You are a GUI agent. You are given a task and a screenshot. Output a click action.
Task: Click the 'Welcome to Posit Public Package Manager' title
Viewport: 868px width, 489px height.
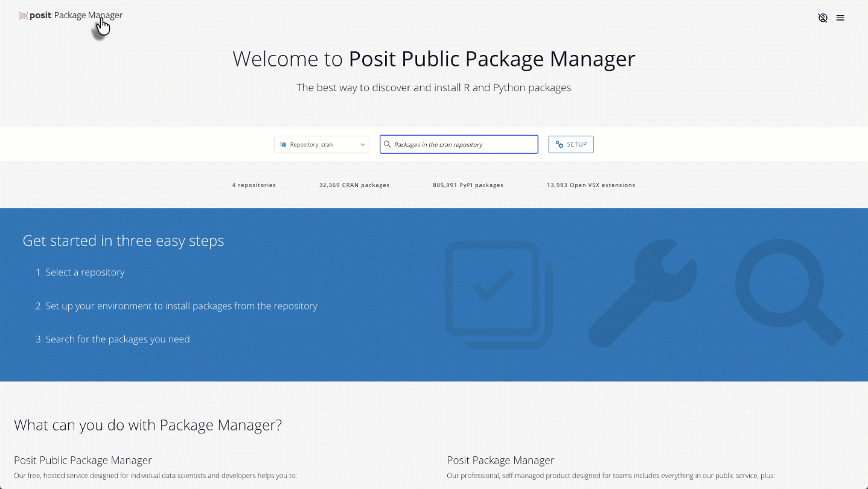(434, 59)
